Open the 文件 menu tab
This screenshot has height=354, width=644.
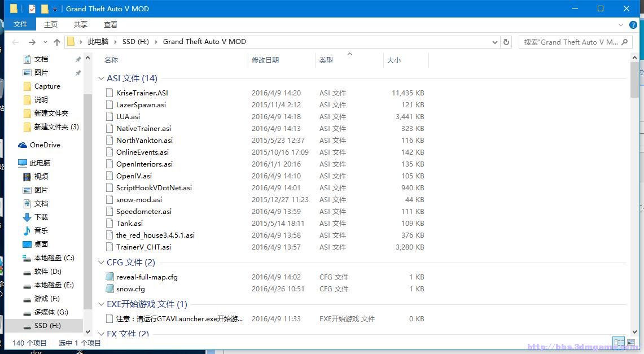point(20,24)
